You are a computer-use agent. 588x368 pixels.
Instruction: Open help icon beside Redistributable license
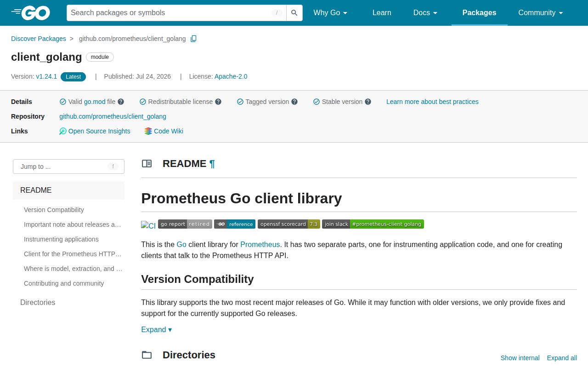point(218,102)
